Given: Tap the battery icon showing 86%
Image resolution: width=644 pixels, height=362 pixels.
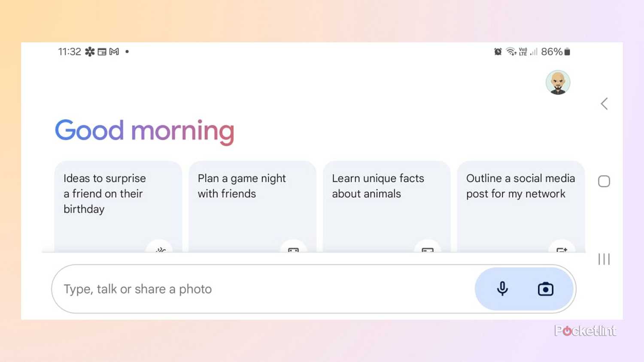Looking at the screenshot, I should point(567,52).
